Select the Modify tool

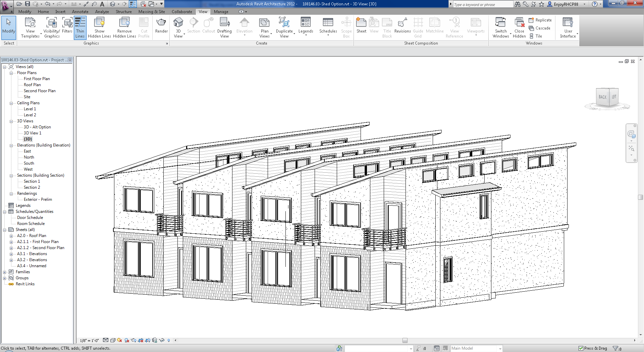click(x=8, y=28)
